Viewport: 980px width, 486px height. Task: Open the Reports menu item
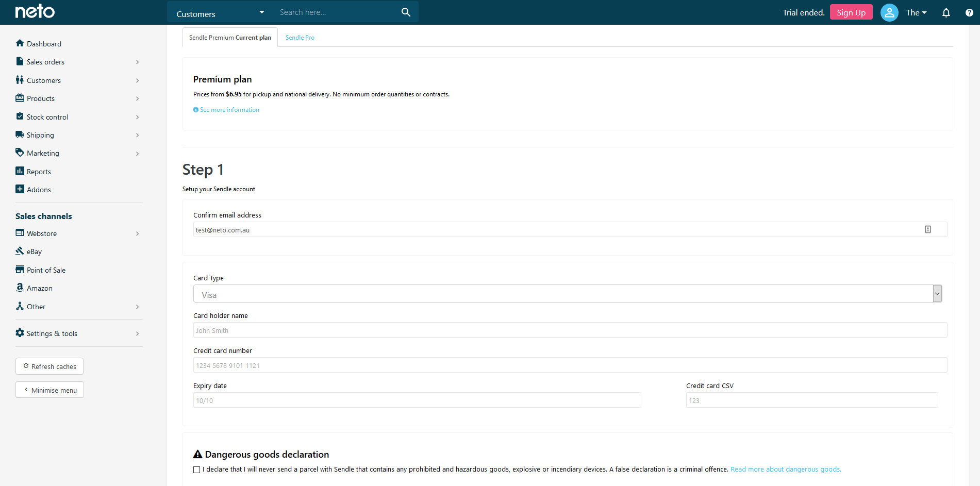pyautogui.click(x=39, y=172)
